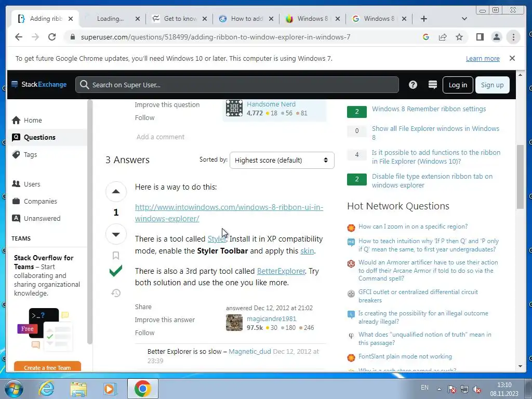Image resolution: width=532 pixels, height=399 pixels.
Task: Open the Chrome three-dot menu
Action: tap(513, 37)
